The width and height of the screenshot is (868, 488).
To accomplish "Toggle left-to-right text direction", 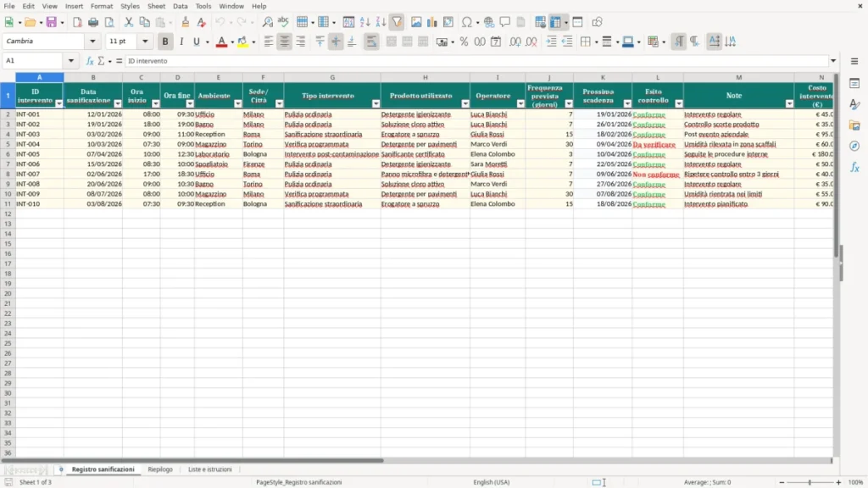I will point(679,42).
